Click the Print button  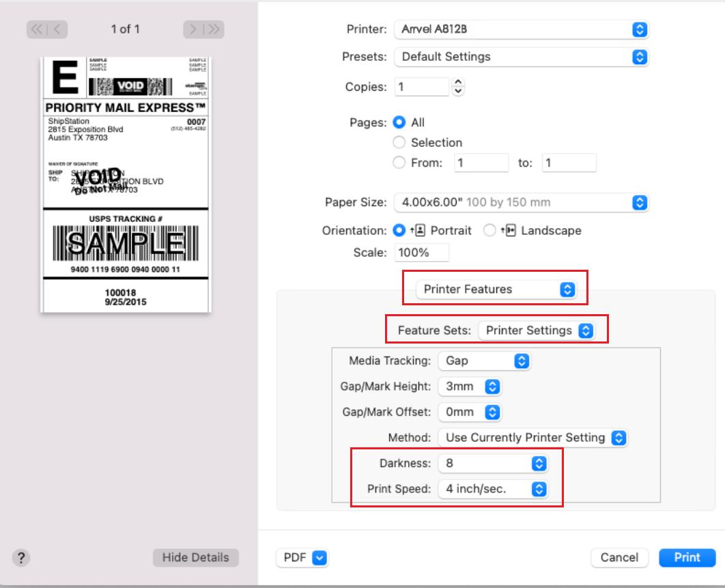687,557
